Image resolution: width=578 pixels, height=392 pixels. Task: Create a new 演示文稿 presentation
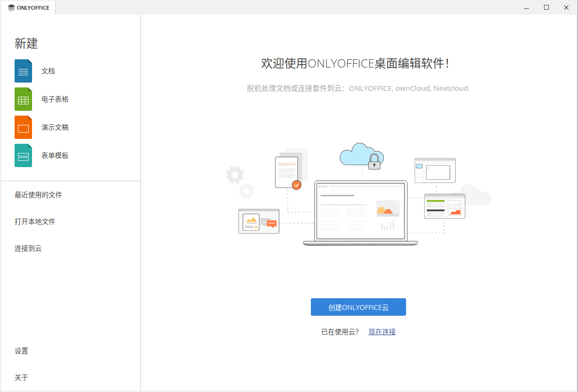(x=55, y=128)
